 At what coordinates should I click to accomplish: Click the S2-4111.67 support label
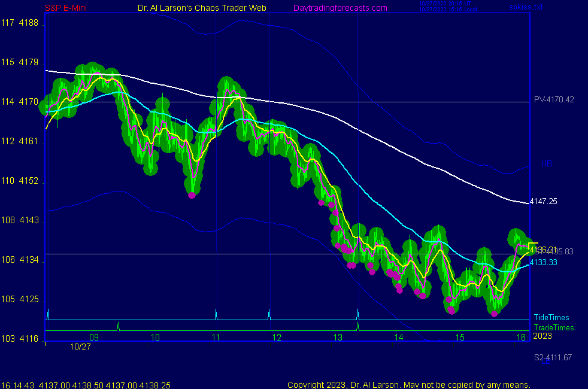pyautogui.click(x=553, y=357)
